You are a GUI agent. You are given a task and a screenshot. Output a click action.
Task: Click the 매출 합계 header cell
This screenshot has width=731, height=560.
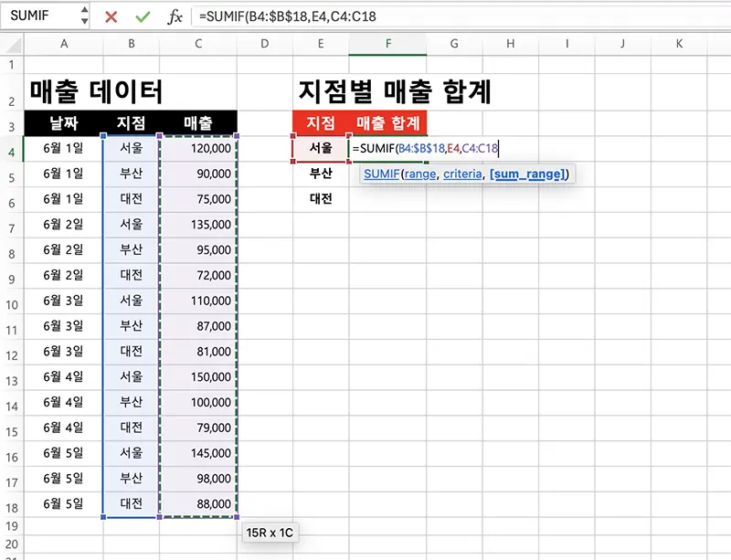coord(387,122)
